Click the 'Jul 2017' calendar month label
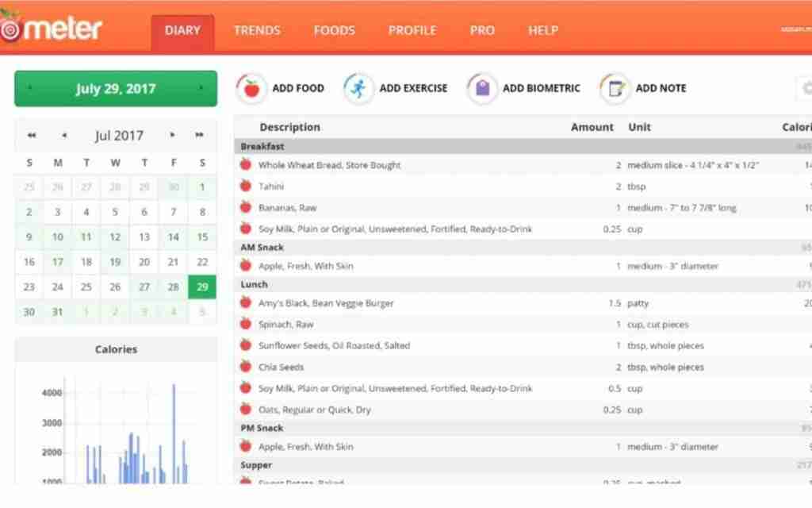Viewport: 812px width, 508px height. click(119, 135)
